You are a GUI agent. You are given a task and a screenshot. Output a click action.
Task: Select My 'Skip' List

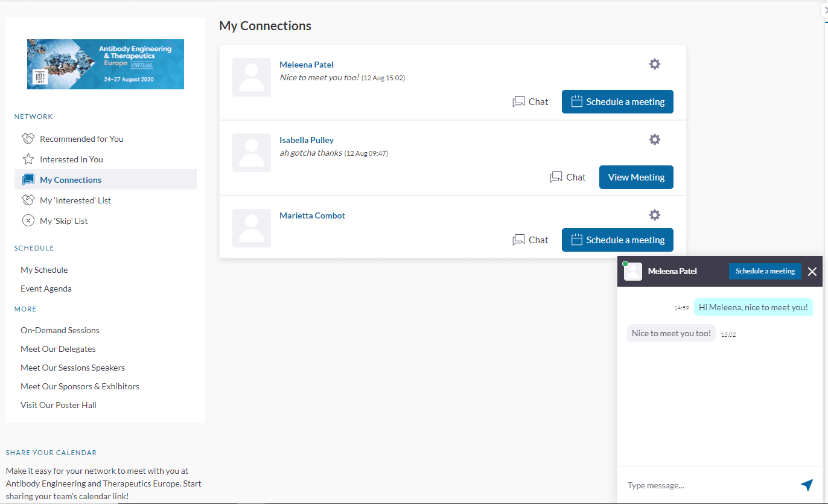pos(63,221)
